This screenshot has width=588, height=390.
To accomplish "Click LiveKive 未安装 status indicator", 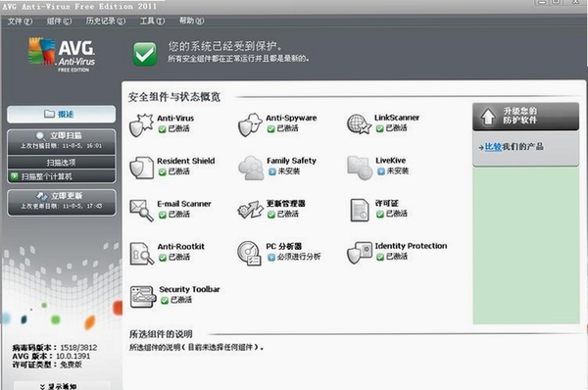I will click(381, 171).
